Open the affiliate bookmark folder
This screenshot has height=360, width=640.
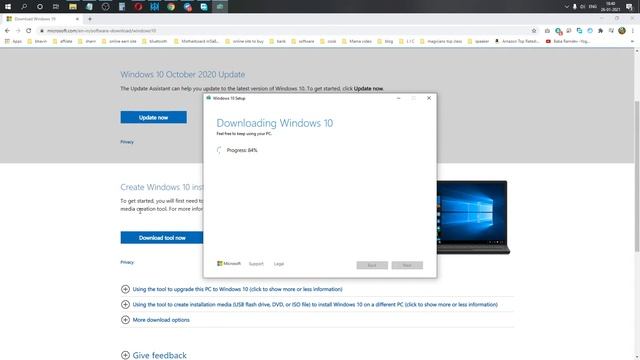[63, 41]
